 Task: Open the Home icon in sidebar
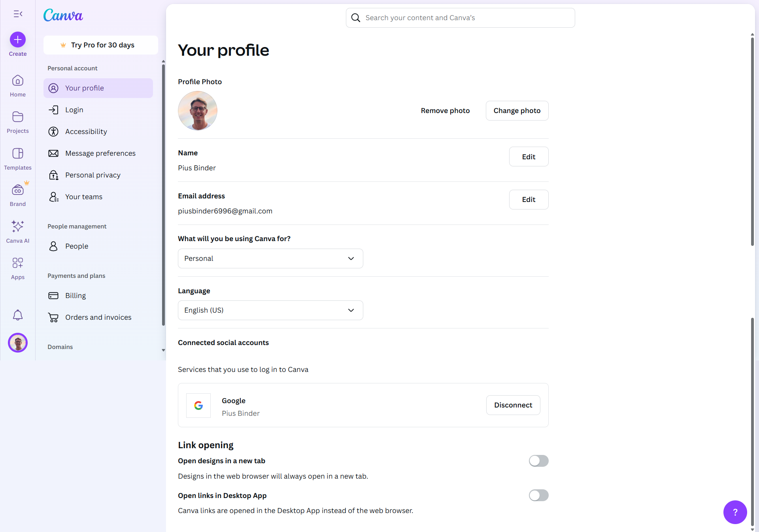click(18, 81)
